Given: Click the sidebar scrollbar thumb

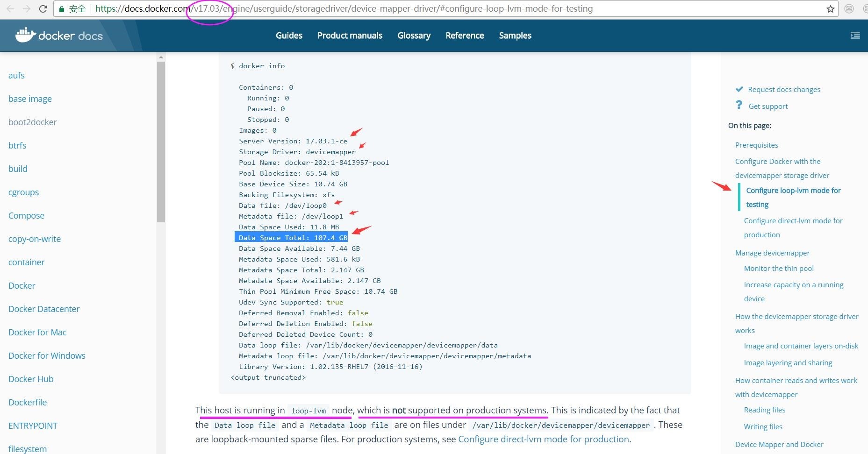Looking at the screenshot, I should point(161,142).
